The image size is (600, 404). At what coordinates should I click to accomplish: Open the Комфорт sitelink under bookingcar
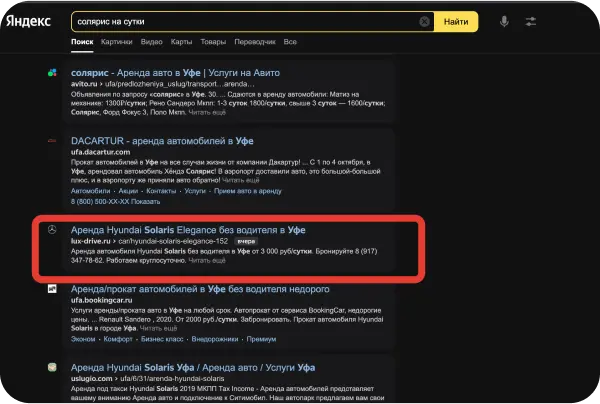[118, 339]
